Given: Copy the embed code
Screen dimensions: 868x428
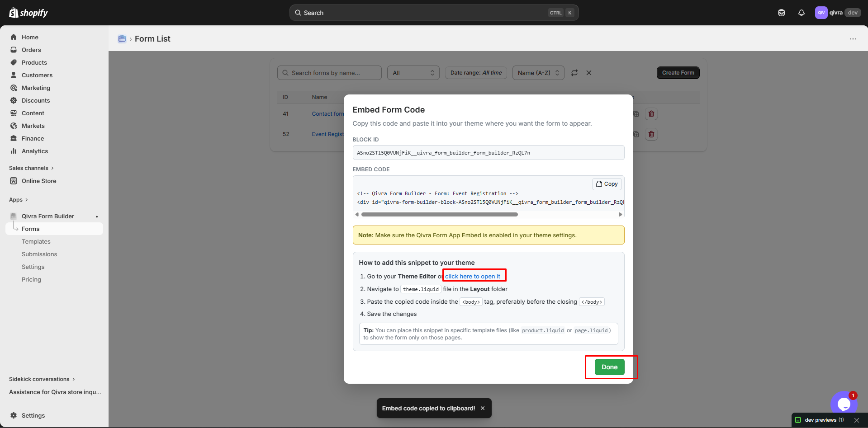Looking at the screenshot, I should point(607,184).
